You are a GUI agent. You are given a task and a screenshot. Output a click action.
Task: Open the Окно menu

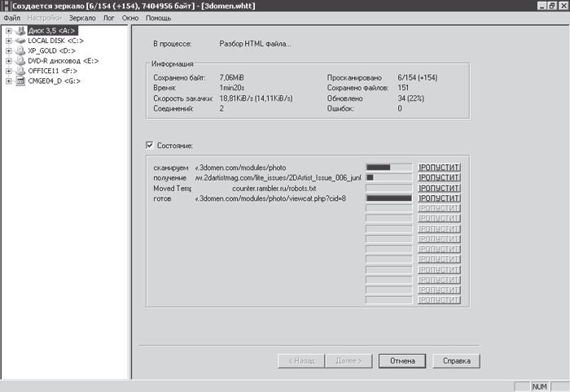click(130, 18)
